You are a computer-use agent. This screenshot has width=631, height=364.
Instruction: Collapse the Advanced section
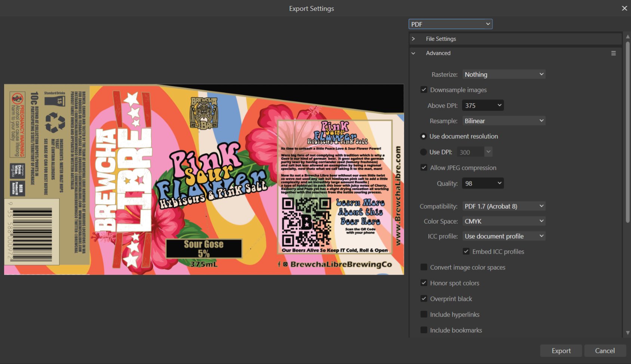click(413, 53)
